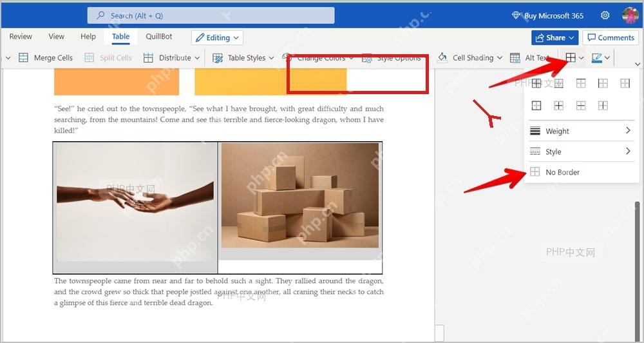Image resolution: width=644 pixels, height=343 pixels.
Task: Click the Comments button
Action: [611, 37]
